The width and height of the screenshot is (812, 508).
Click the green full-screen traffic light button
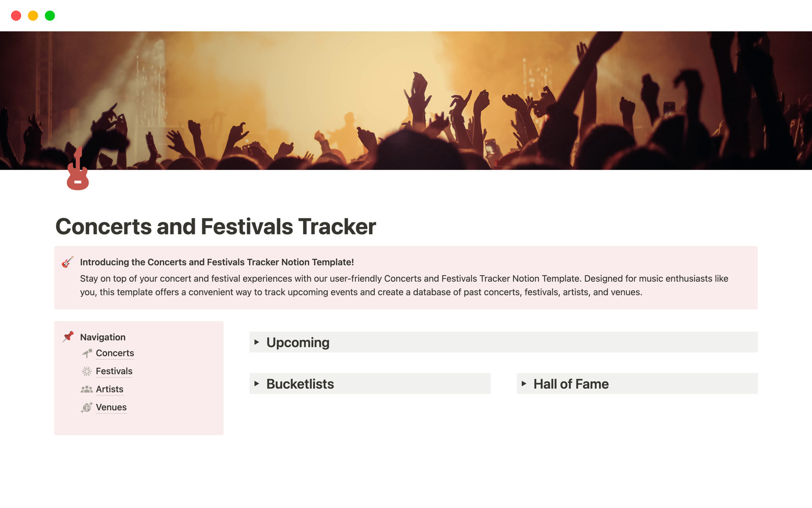(x=49, y=16)
